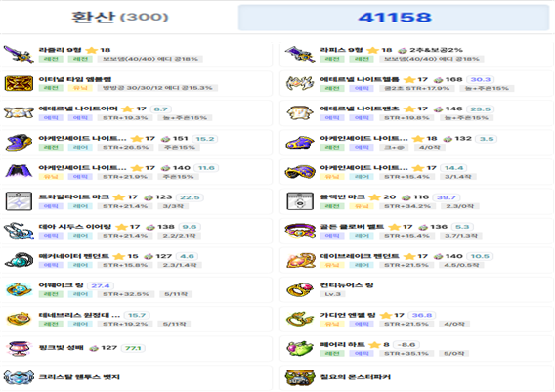Click the 골든 클로버 벨트 belt icon
The height and width of the screenshot is (392, 555).
300,231
